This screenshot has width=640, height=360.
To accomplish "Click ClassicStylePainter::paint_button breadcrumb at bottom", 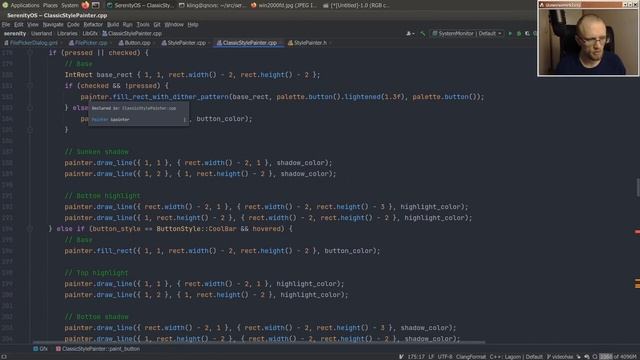I will coord(98,349).
